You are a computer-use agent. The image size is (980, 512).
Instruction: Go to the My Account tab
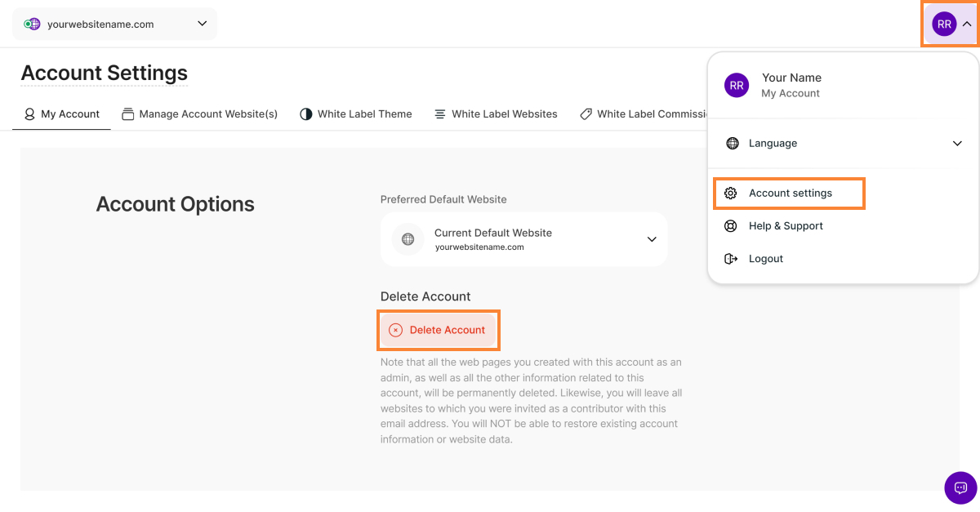(x=62, y=114)
